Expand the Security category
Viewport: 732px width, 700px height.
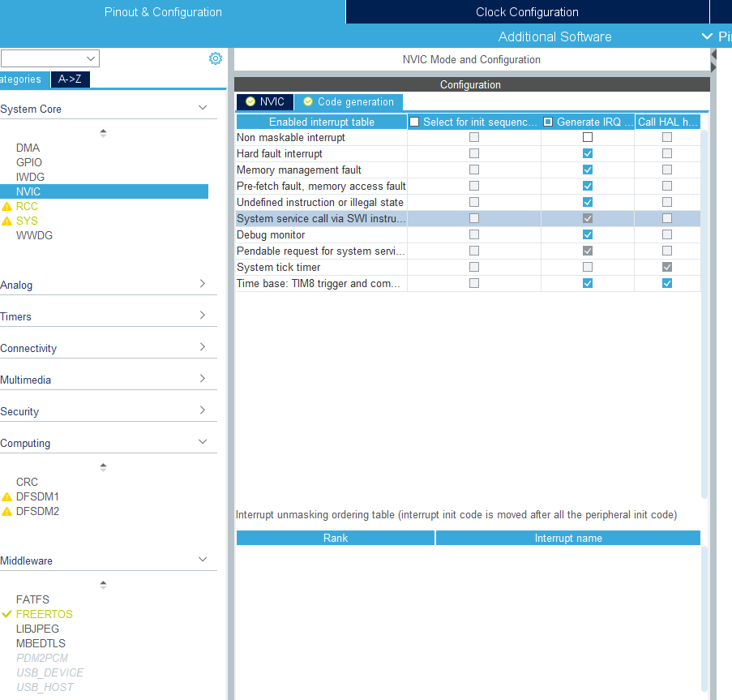coord(203,410)
